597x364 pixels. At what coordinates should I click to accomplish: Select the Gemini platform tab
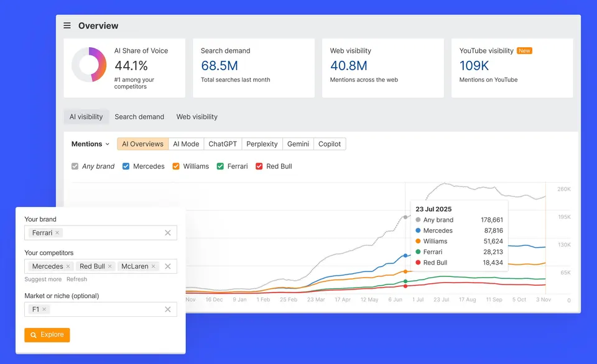click(298, 143)
